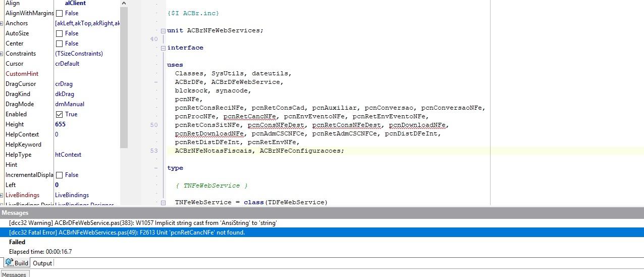This screenshot has height=277, width=644.
Task: Uncheck the Enabled property checkbox
Action: click(59, 114)
